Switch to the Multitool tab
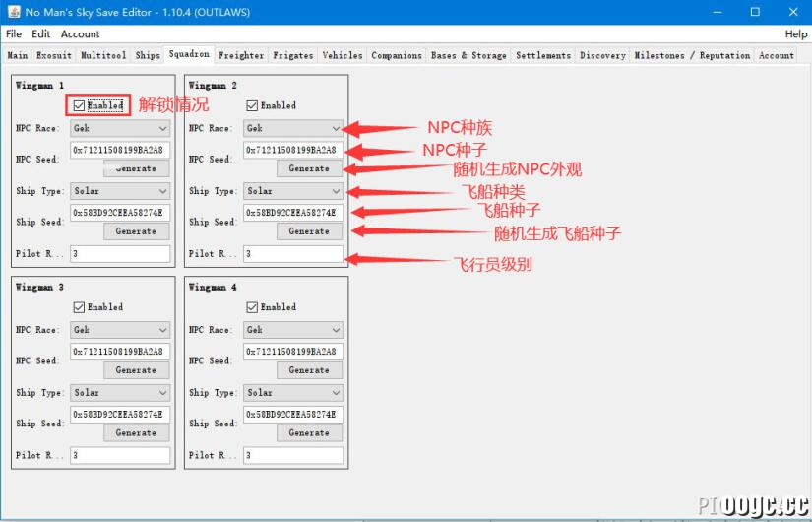Viewport: 812px width, 522px height. (x=103, y=55)
